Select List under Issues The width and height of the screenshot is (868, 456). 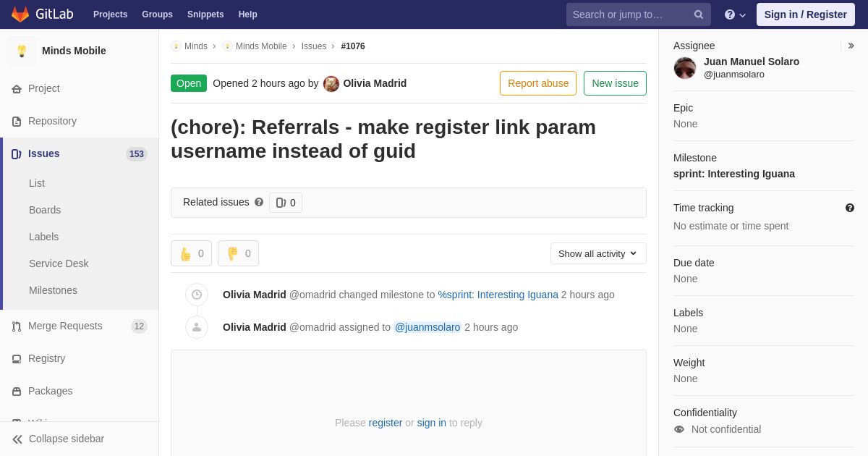pos(37,183)
